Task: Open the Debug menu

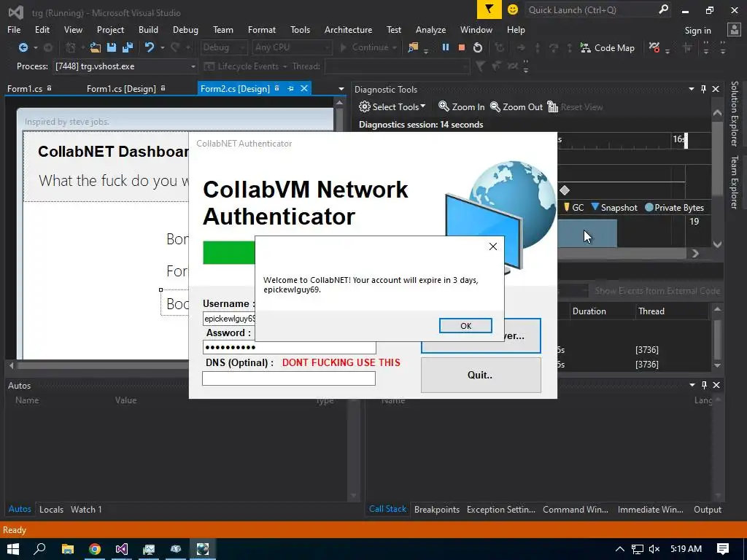Action: 185,29
